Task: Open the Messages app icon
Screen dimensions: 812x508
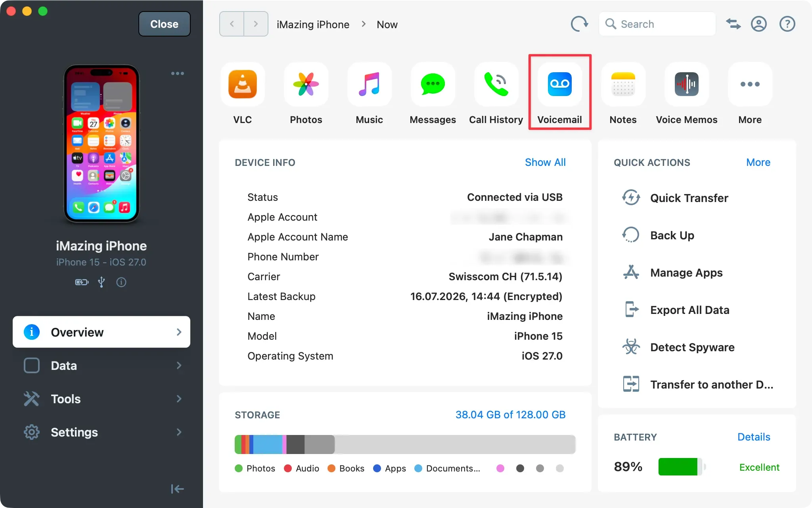Action: (x=433, y=84)
